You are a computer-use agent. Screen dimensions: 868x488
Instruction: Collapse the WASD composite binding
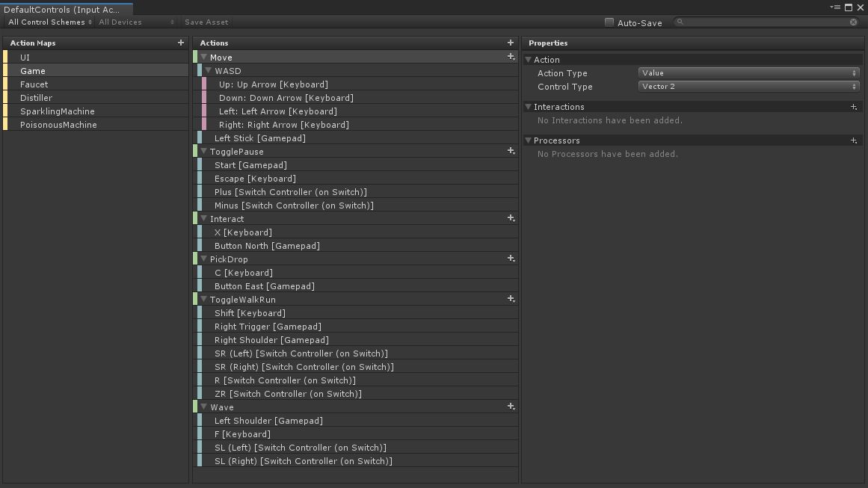pyautogui.click(x=208, y=71)
